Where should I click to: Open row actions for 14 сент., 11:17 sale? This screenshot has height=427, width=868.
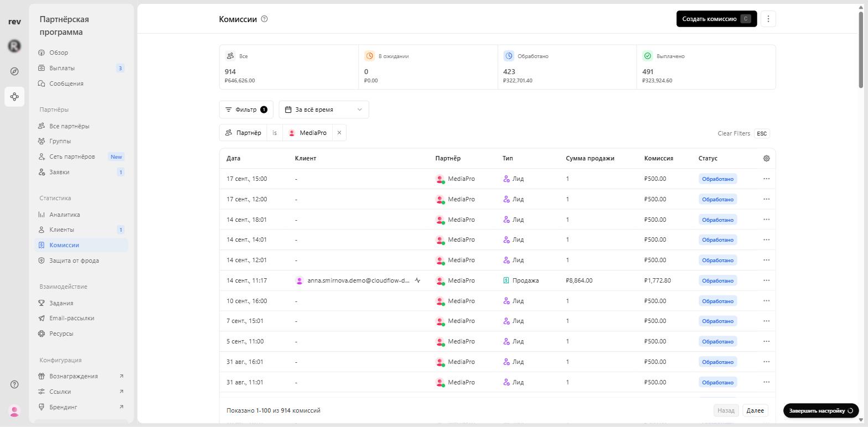click(766, 280)
